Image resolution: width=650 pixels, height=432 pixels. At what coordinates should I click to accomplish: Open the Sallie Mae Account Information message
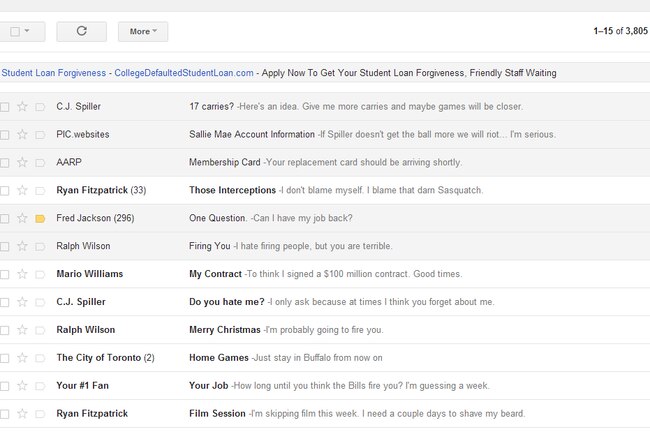(325, 134)
